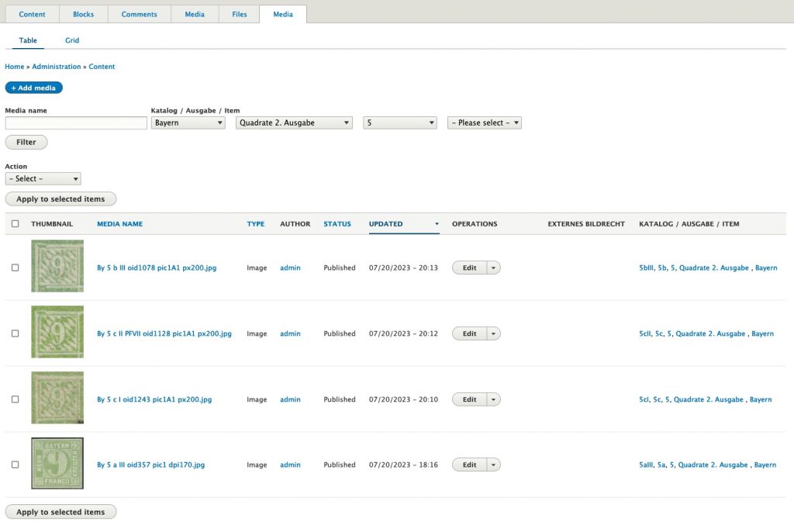
Task: Expand operations arrow for By 5 a III row
Action: 494,465
